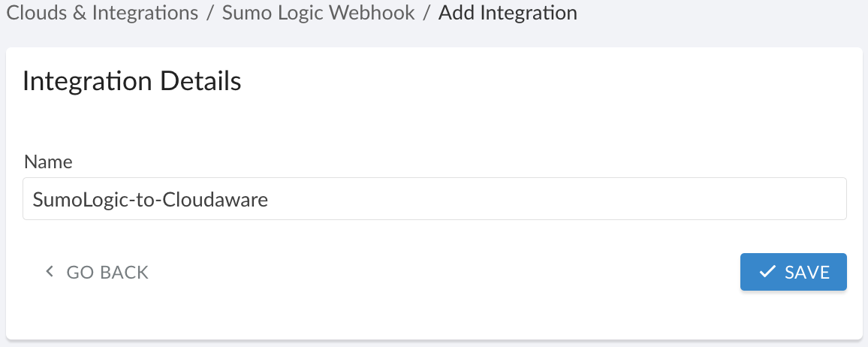Go to Sumo Logic Webhook breadcrumb
Image resolution: width=868 pixels, height=347 pixels.
pos(318,14)
